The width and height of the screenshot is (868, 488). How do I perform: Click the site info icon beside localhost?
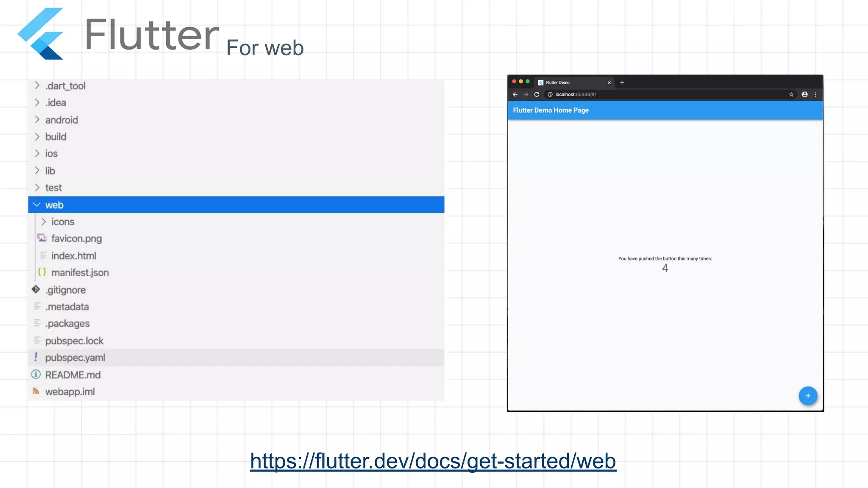(x=550, y=94)
